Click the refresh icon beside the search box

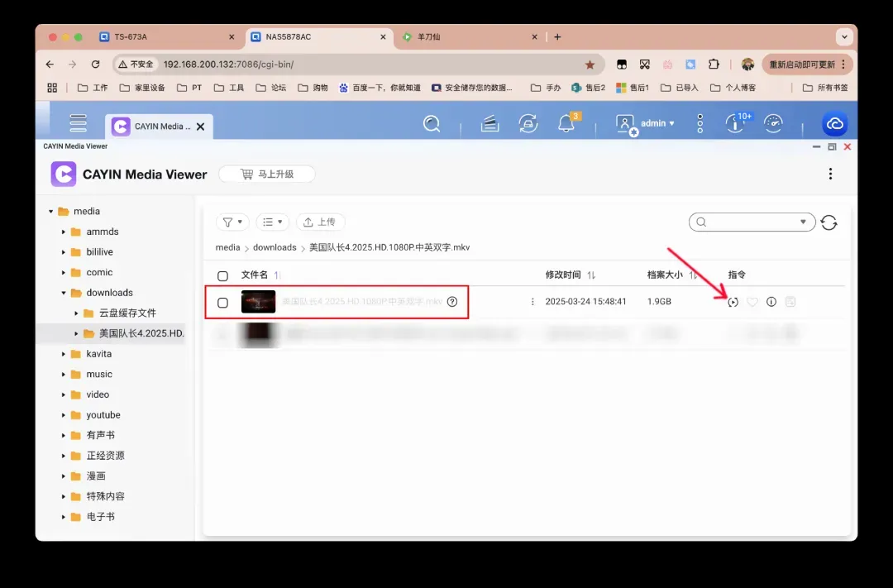(x=829, y=222)
